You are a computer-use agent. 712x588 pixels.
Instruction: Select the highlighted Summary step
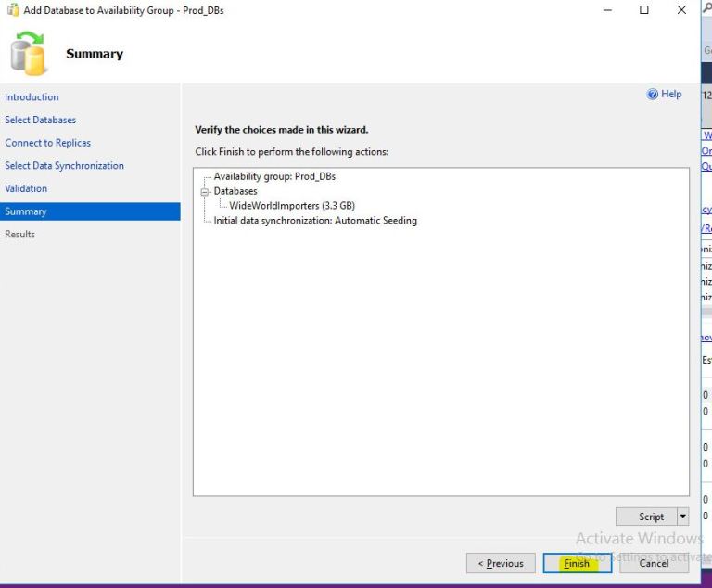90,211
